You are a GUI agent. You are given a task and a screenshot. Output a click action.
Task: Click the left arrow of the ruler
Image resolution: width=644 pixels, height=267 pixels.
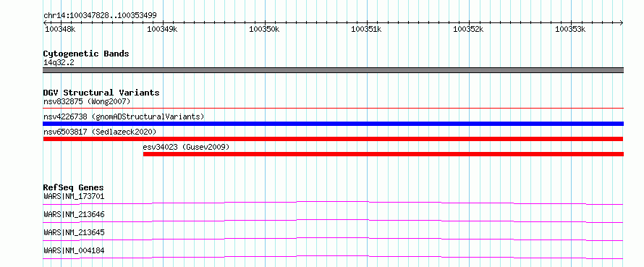pos(45,22)
